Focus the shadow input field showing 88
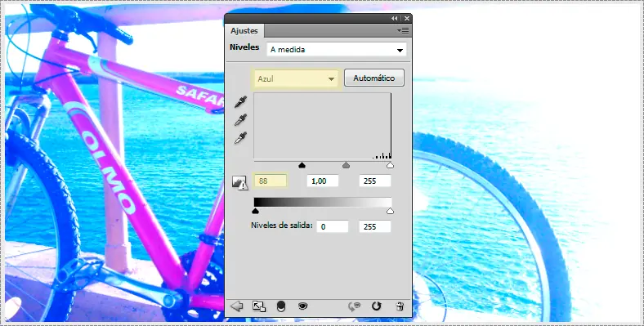The height and width of the screenshot is (326, 644). tap(271, 181)
